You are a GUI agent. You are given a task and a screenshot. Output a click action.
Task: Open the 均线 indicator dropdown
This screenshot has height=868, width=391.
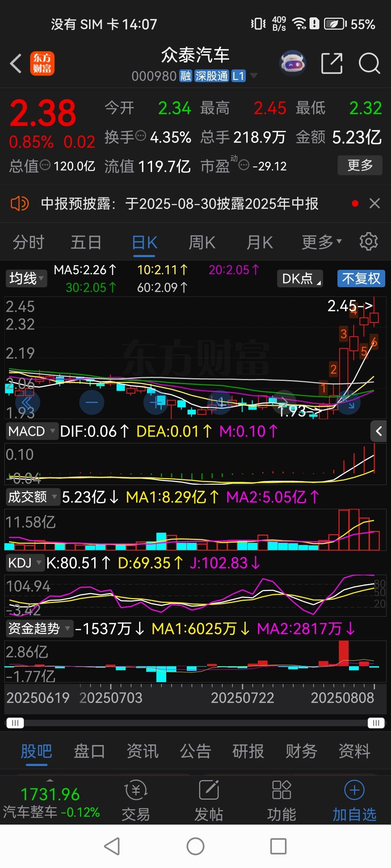26,278
